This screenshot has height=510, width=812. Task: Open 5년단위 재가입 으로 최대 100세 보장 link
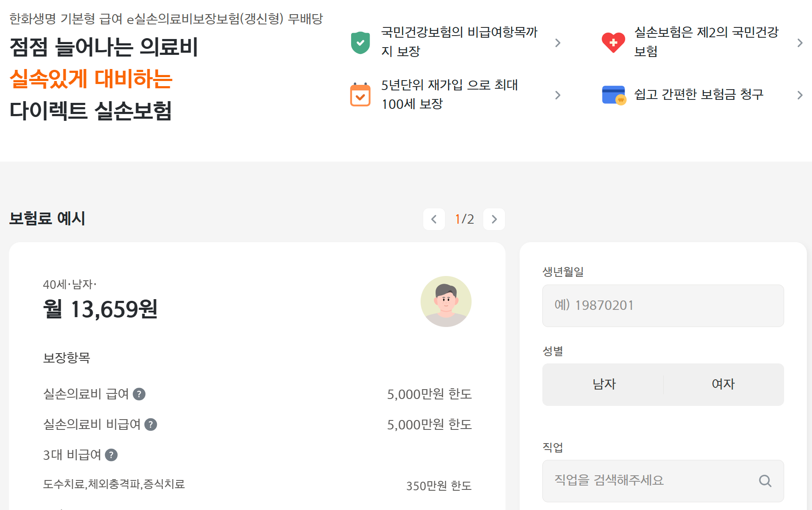[x=450, y=94]
